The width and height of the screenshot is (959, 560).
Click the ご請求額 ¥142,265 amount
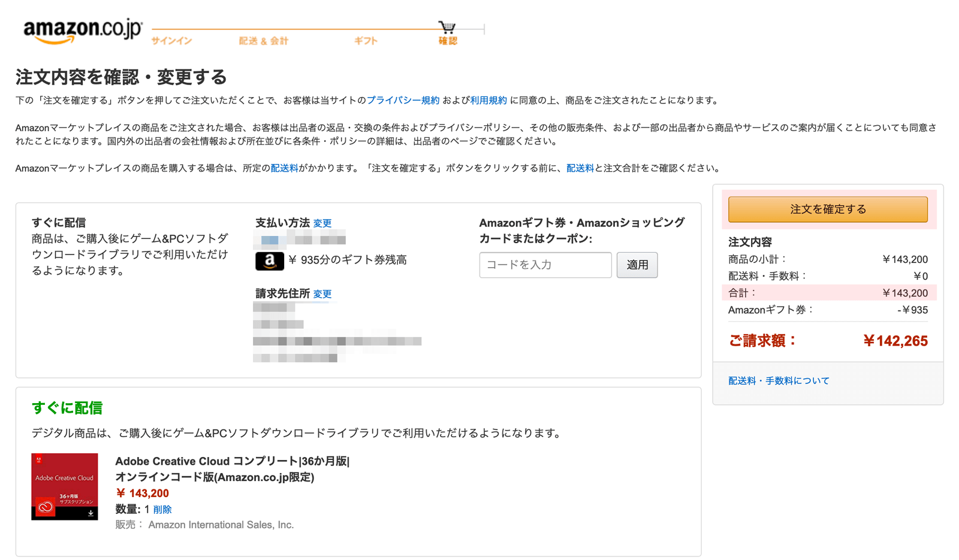tap(828, 341)
